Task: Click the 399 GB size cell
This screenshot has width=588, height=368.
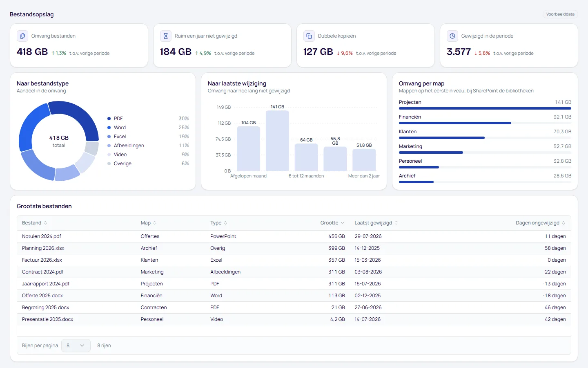Action: tap(337, 248)
